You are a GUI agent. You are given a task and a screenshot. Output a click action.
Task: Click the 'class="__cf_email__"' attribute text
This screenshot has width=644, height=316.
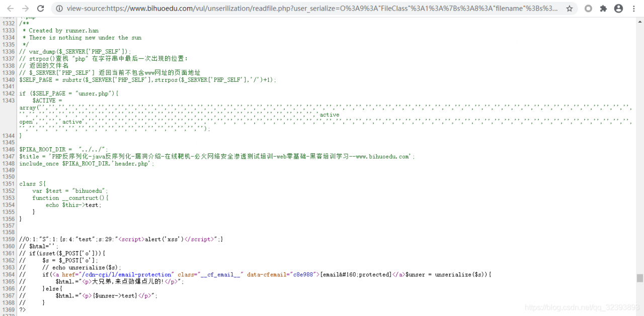point(211,274)
